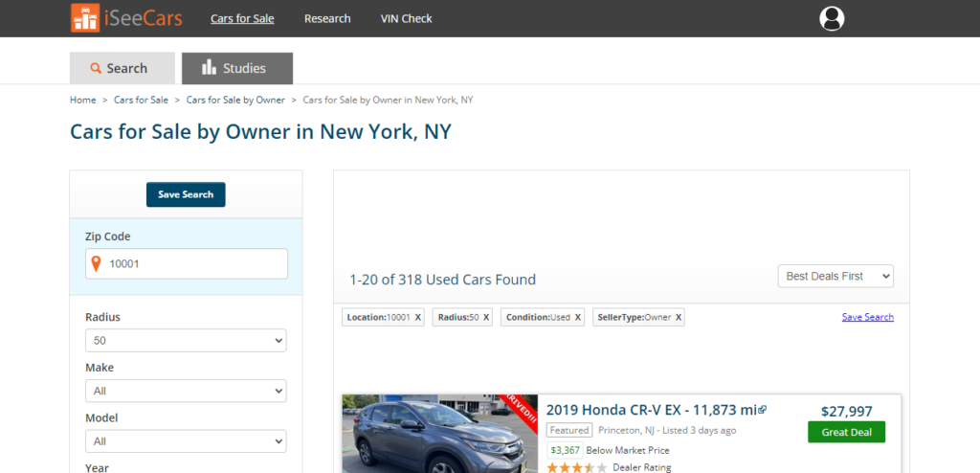Open the Radius dropdown set to 50
The width and height of the screenshot is (980, 473).
click(186, 340)
